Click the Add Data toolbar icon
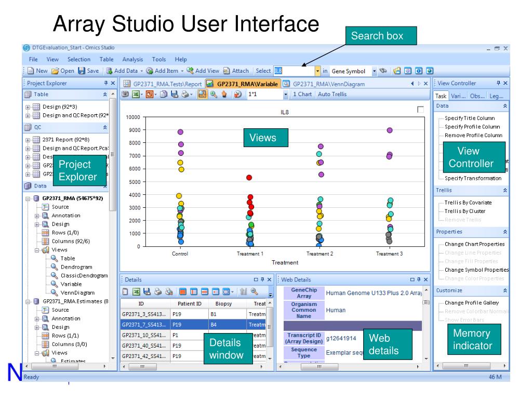This screenshot has width=532, height=399. click(109, 71)
